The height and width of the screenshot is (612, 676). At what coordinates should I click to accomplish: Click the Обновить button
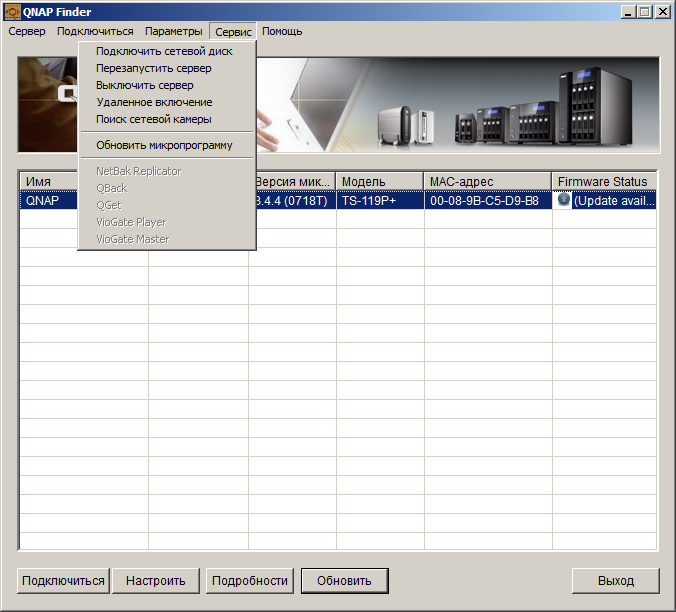point(344,581)
